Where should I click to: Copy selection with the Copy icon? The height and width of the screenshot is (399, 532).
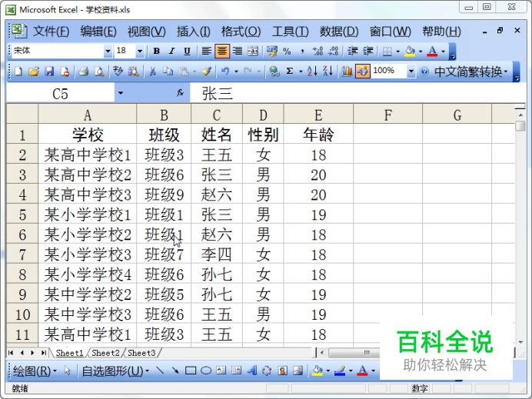tap(168, 71)
